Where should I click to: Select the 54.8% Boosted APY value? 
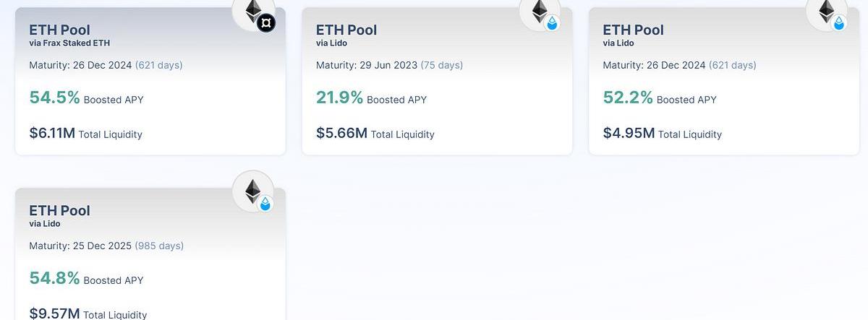[x=54, y=278]
